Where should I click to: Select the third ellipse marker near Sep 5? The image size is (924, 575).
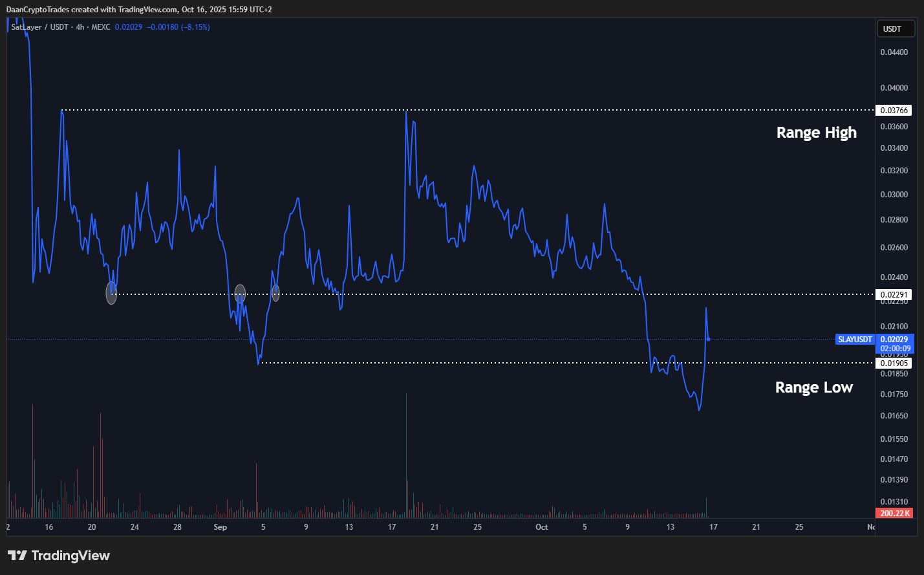click(x=276, y=293)
